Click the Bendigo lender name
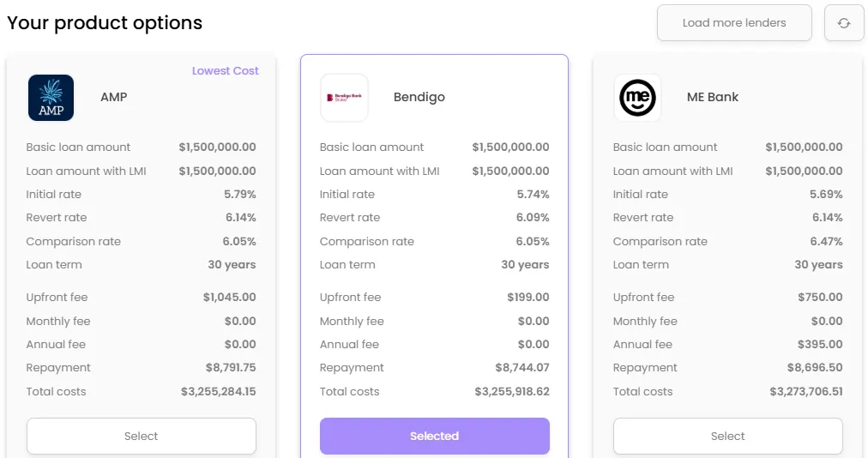The width and height of the screenshot is (868, 458). 419,97
